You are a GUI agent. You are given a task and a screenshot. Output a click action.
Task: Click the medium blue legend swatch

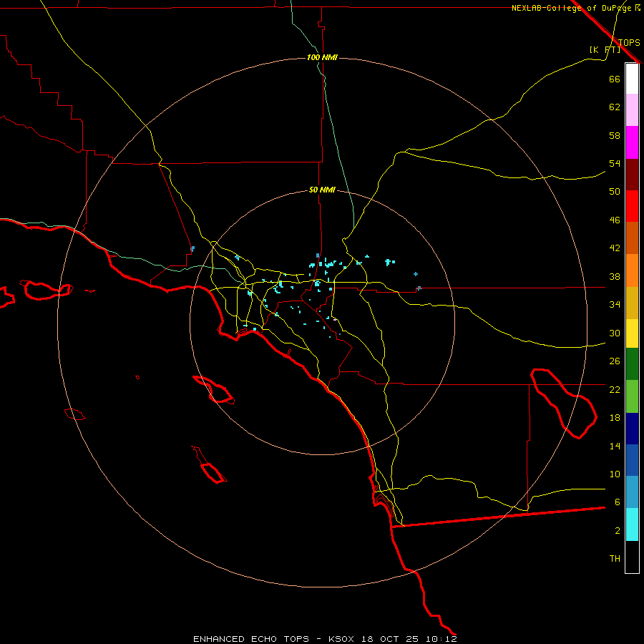[x=632, y=460]
